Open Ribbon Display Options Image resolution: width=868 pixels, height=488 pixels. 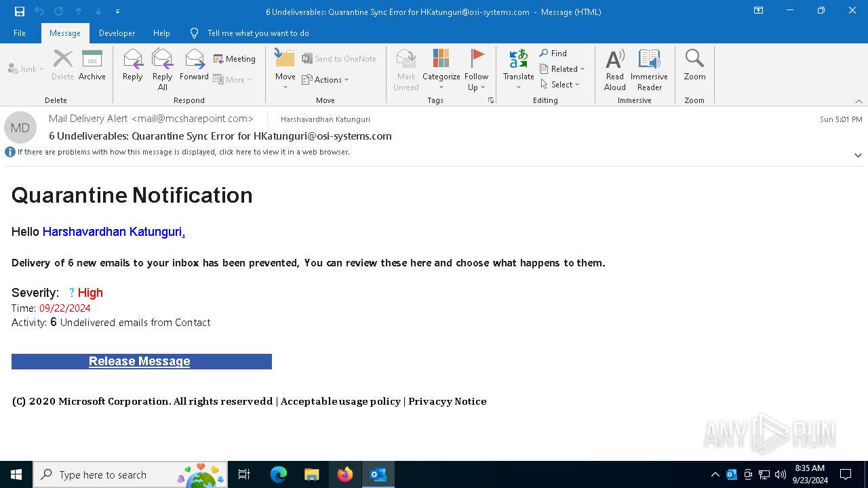pyautogui.click(x=759, y=11)
